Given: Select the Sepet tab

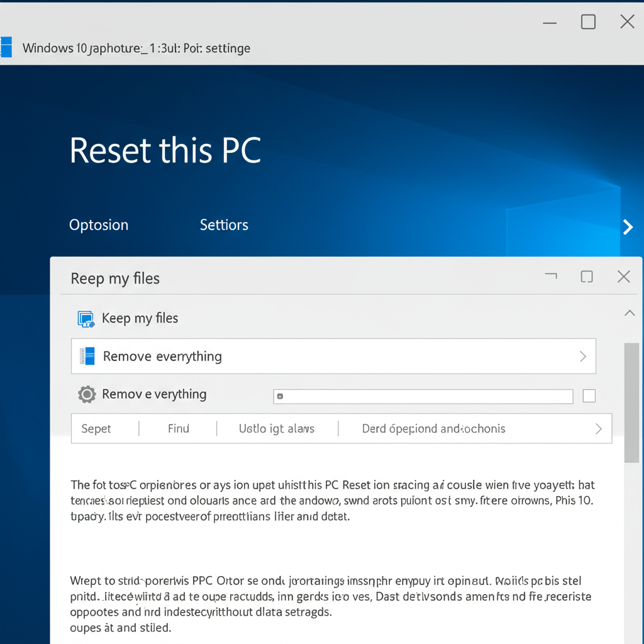Looking at the screenshot, I should click(x=96, y=429).
